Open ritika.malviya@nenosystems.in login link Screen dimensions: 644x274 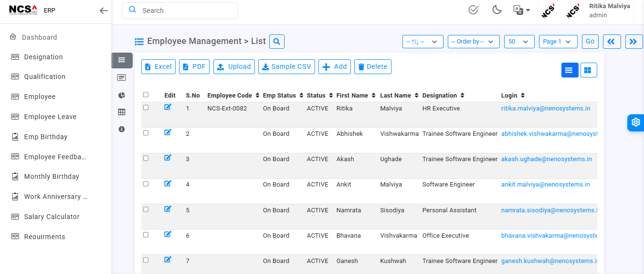pyautogui.click(x=546, y=108)
